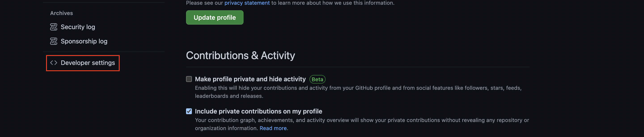The height and width of the screenshot is (137, 644).
Task: Click the 'Include private contributions on my profile' label
Action: (x=258, y=111)
